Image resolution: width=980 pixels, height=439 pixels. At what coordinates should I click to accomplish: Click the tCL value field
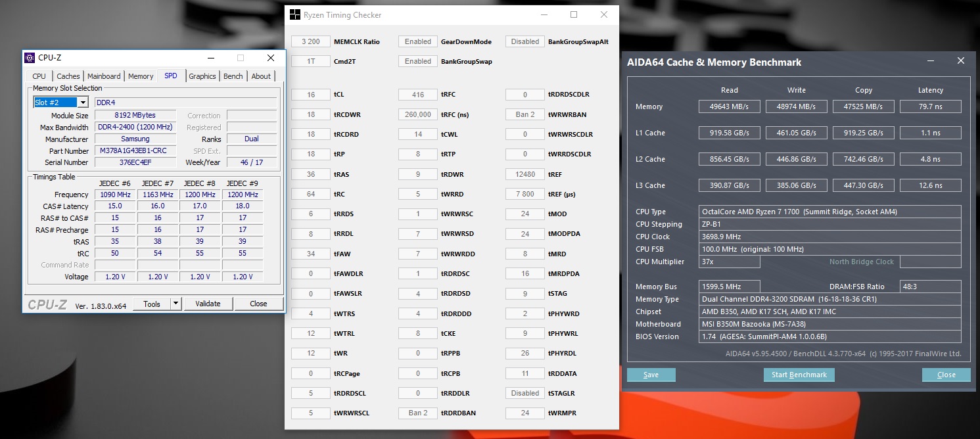coord(311,95)
